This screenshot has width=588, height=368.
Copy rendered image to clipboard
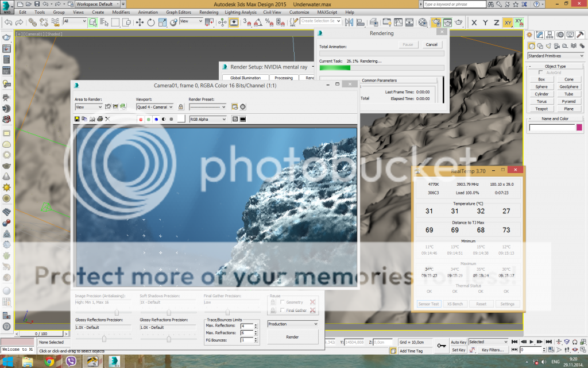pyautogui.click(x=84, y=119)
